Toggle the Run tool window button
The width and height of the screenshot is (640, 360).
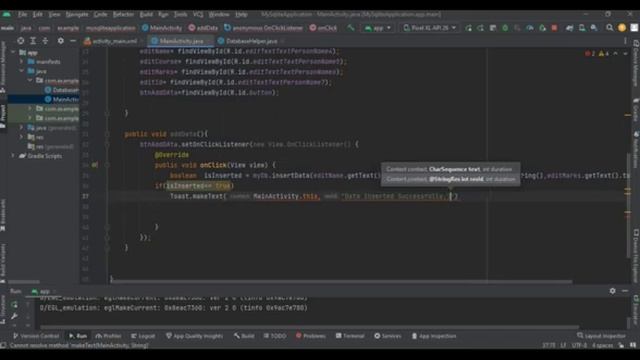[x=78, y=336]
